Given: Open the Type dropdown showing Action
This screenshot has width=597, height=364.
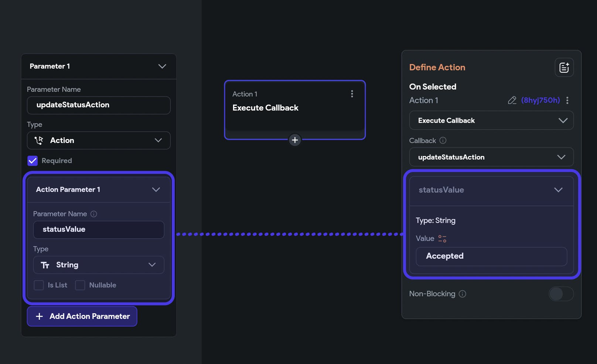Looking at the screenshot, I should pyautogui.click(x=99, y=140).
